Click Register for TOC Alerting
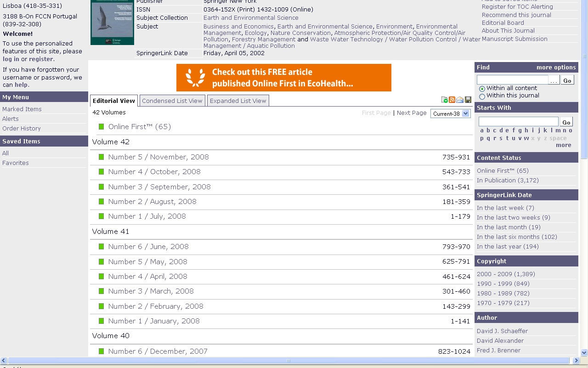 pyautogui.click(x=517, y=6)
